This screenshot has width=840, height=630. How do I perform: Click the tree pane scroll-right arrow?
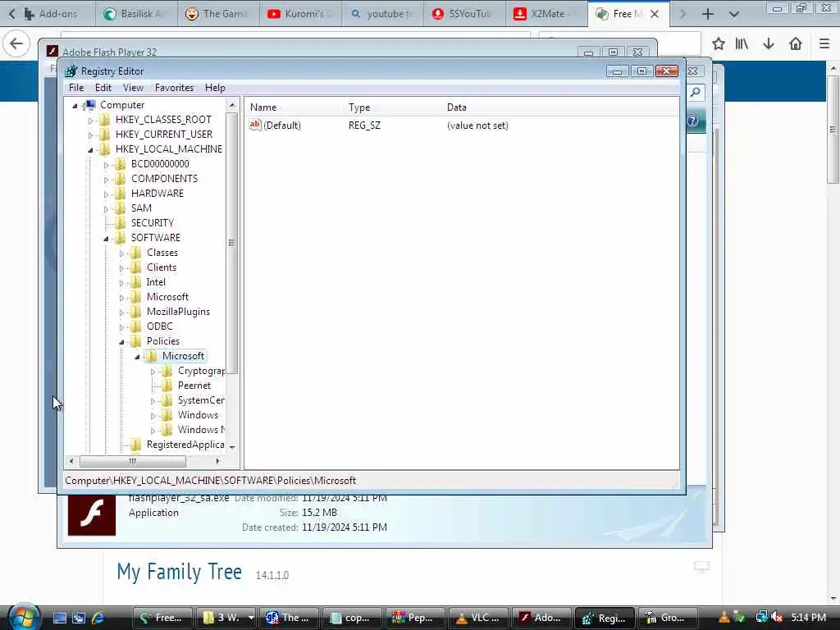click(217, 461)
